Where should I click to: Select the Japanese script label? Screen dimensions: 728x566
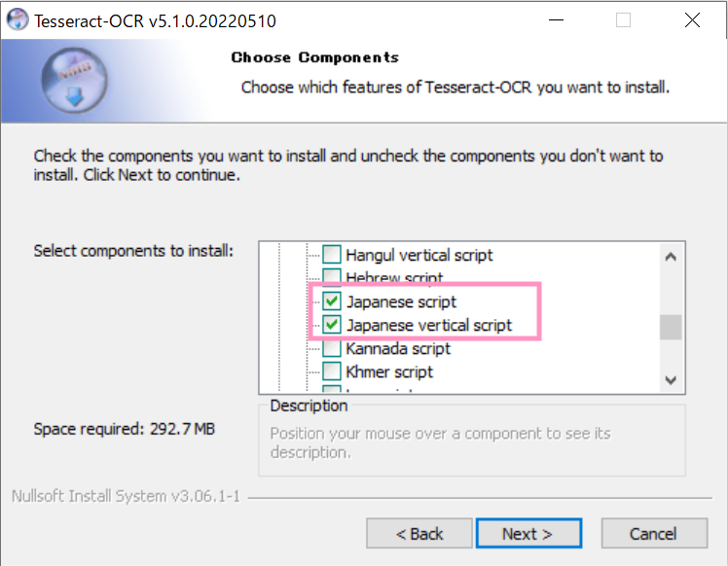(402, 302)
